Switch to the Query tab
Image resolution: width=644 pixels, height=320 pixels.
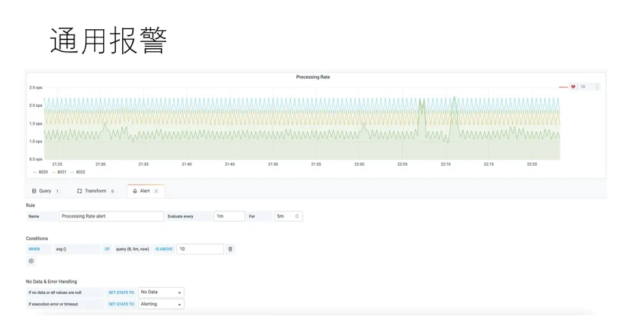click(x=45, y=191)
